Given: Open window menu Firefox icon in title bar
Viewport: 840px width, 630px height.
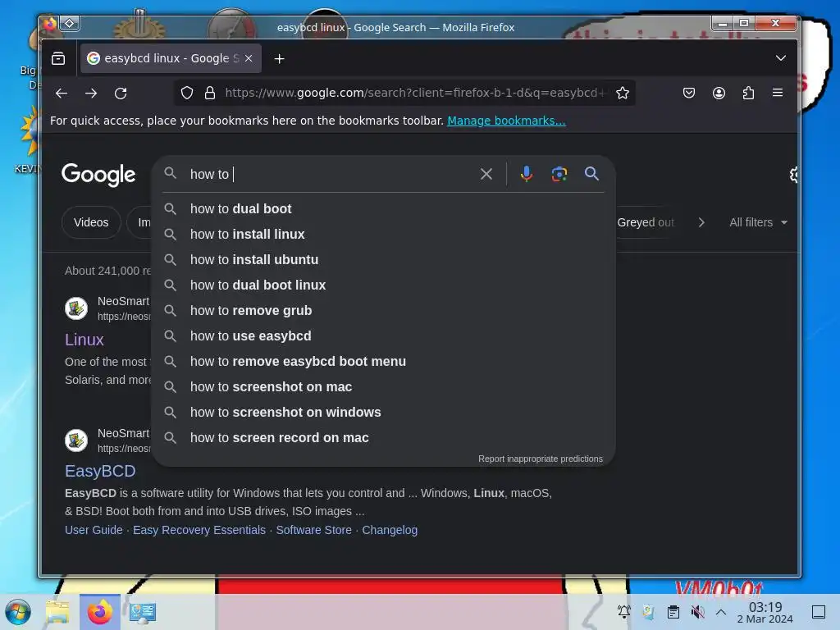Looking at the screenshot, I should tap(49, 24).
